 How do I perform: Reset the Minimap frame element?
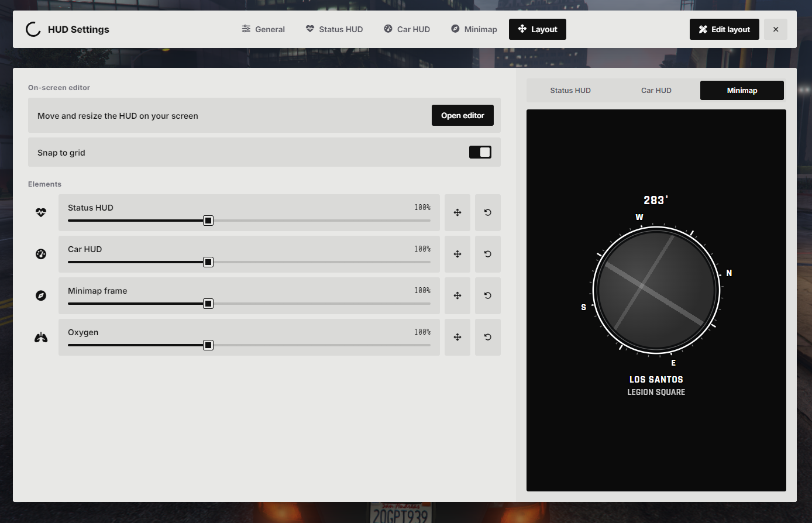tap(488, 295)
